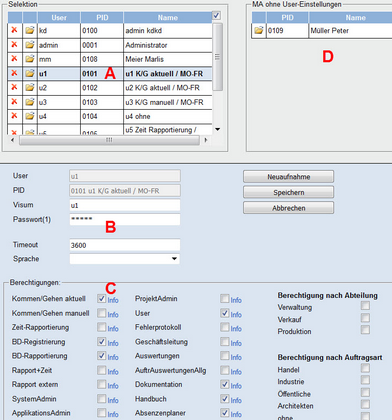The width and height of the screenshot is (392, 420).
Task: Uncheck the User permission checkbox
Action: tap(225, 313)
